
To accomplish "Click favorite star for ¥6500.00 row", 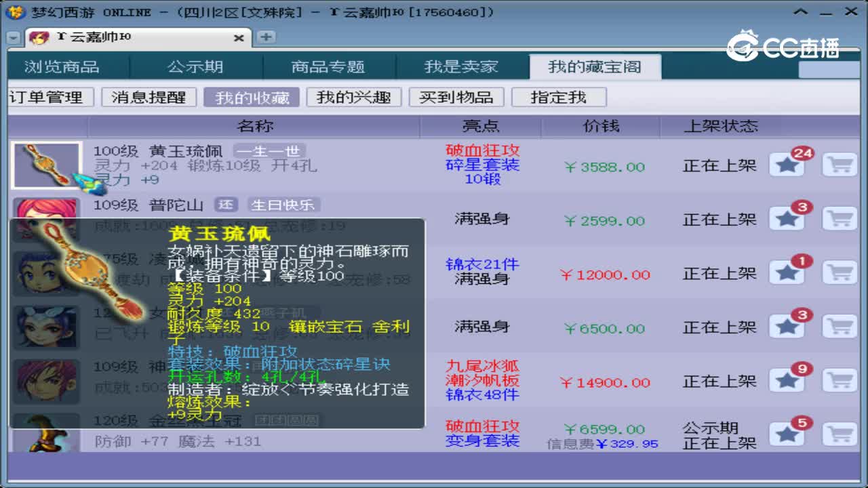I will click(787, 327).
